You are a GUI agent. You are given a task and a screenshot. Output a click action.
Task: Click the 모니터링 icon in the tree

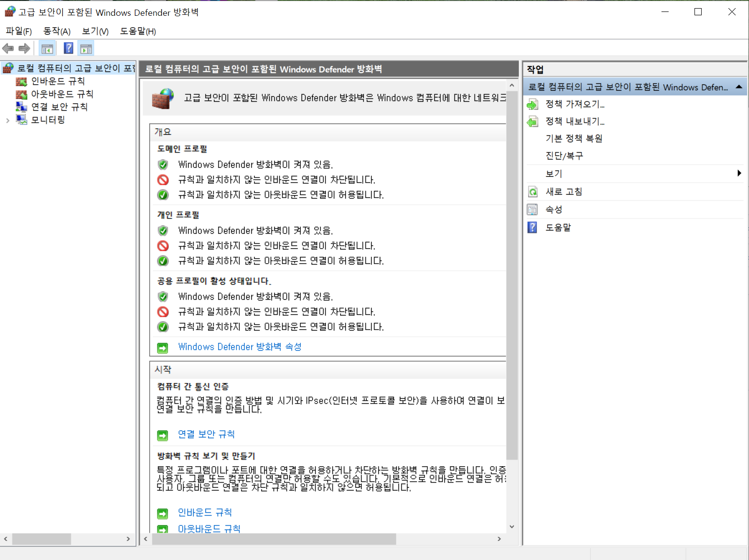pyautogui.click(x=22, y=120)
